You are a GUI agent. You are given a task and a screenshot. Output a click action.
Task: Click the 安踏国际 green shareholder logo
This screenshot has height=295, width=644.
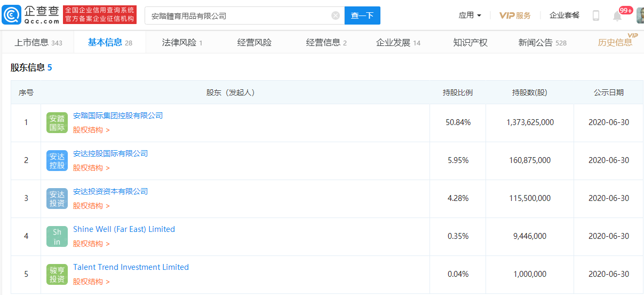point(57,123)
